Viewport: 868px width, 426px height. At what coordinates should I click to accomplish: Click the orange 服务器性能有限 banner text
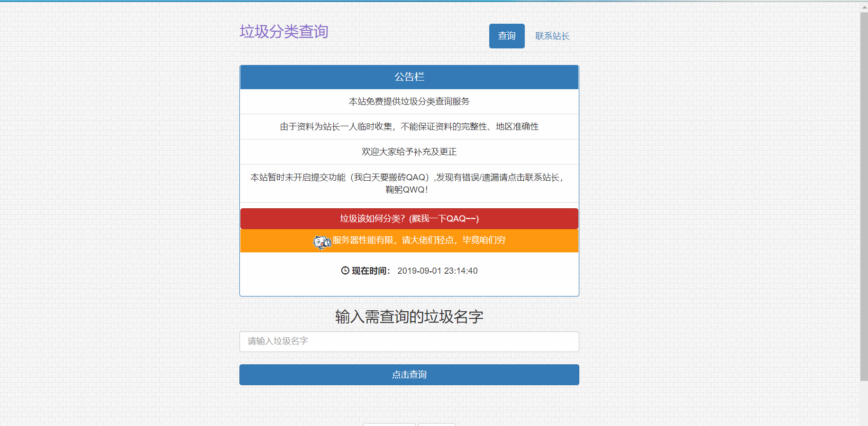click(419, 240)
